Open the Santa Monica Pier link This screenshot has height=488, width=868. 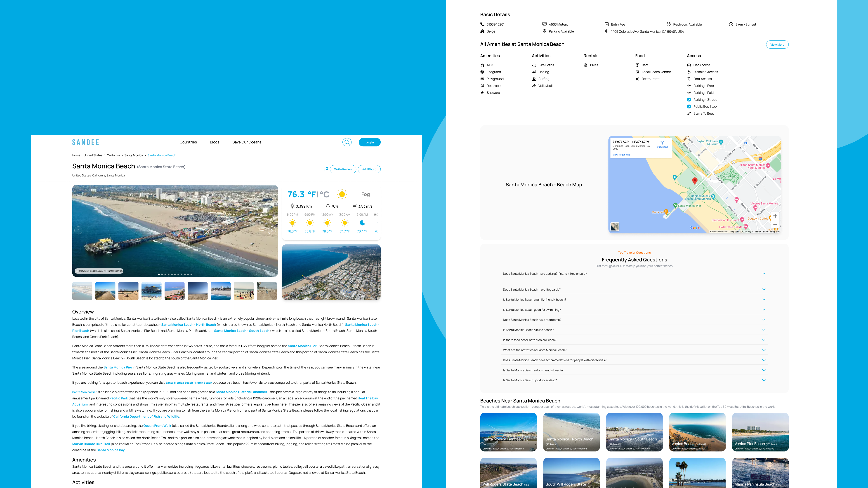point(302,346)
